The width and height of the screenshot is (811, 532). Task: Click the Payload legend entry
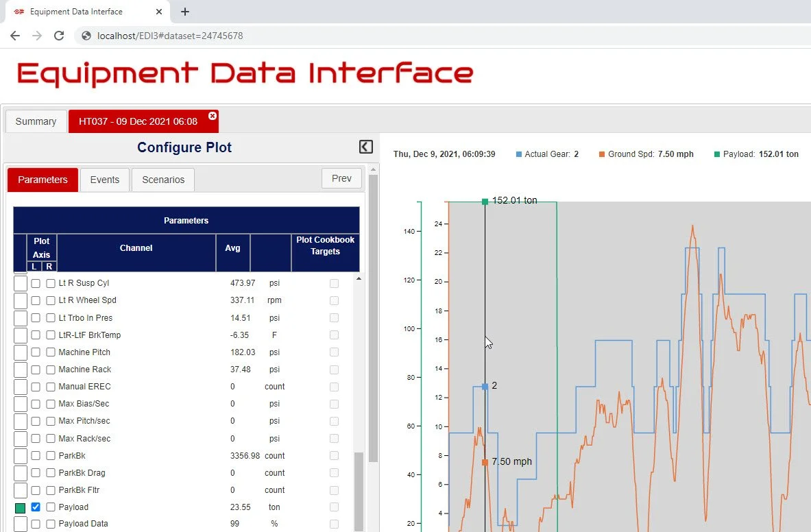coord(756,154)
